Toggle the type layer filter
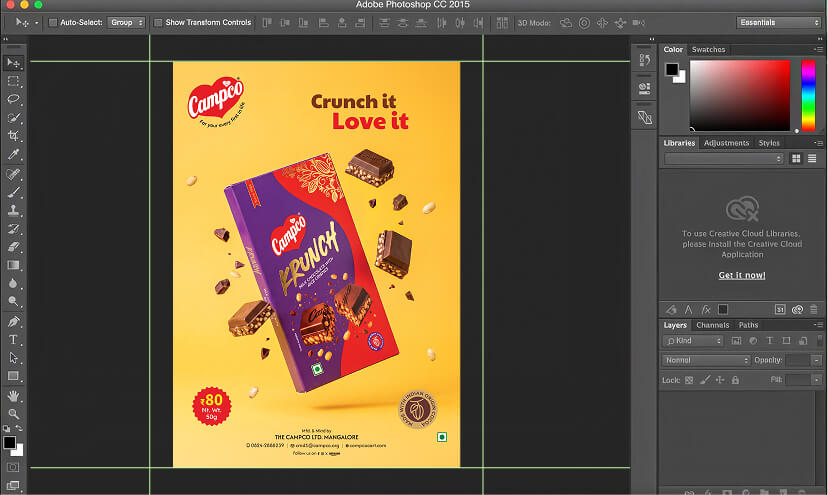This screenshot has width=828, height=495. (769, 341)
